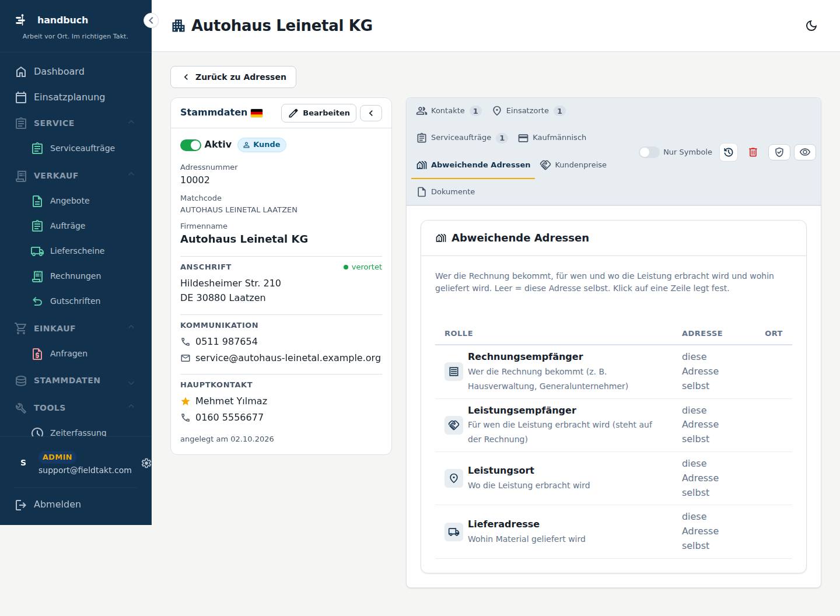
Task: Open the Dokumente tab
Action: tap(446, 192)
